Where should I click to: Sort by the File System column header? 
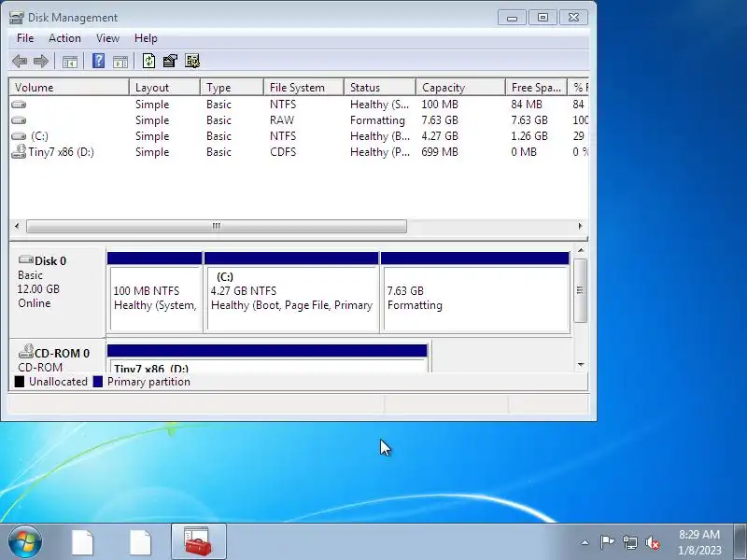[x=304, y=88]
